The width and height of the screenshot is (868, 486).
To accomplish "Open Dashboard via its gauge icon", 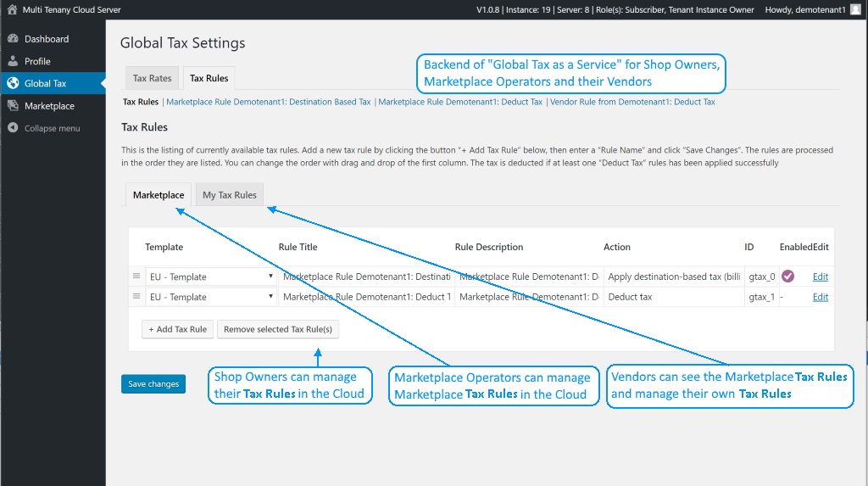I will coord(13,39).
